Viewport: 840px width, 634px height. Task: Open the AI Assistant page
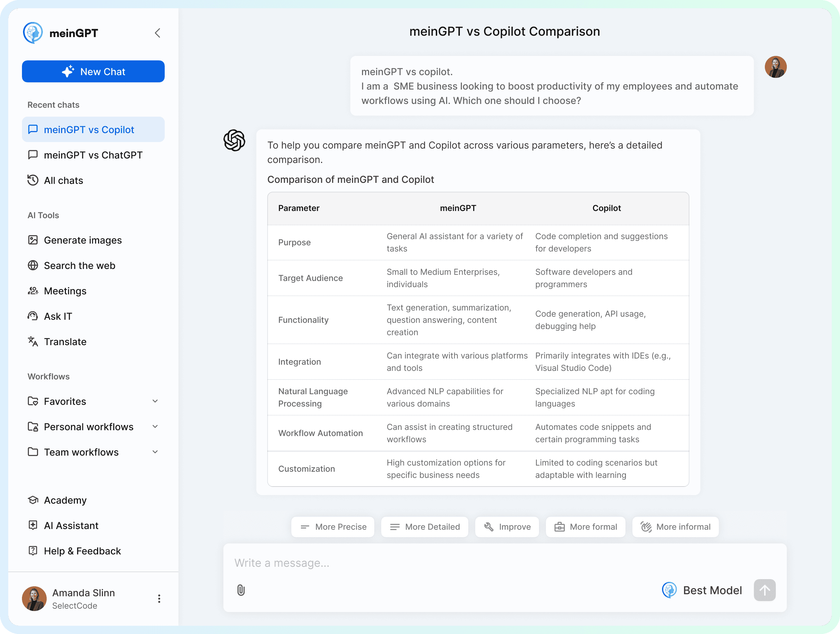point(93,526)
